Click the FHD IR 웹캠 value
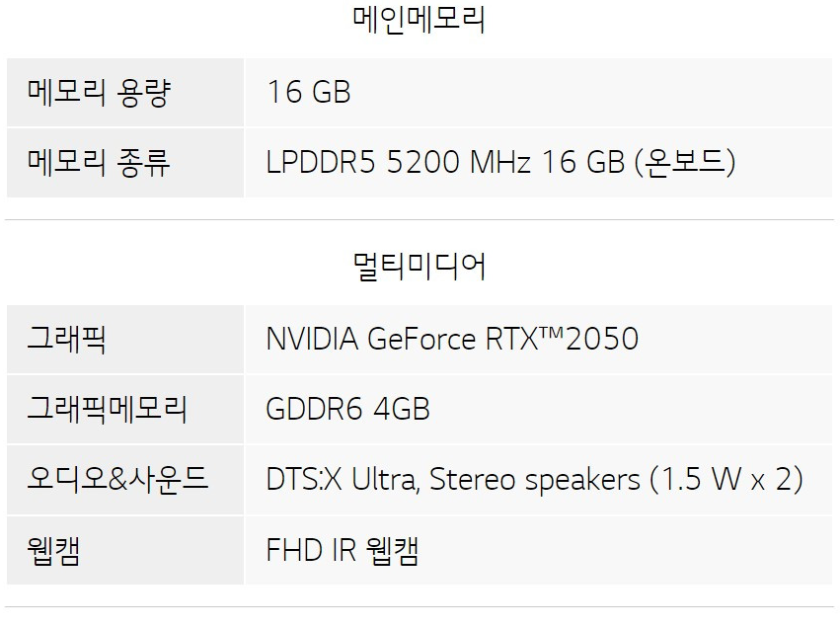The width and height of the screenshot is (840, 628). click(x=343, y=550)
